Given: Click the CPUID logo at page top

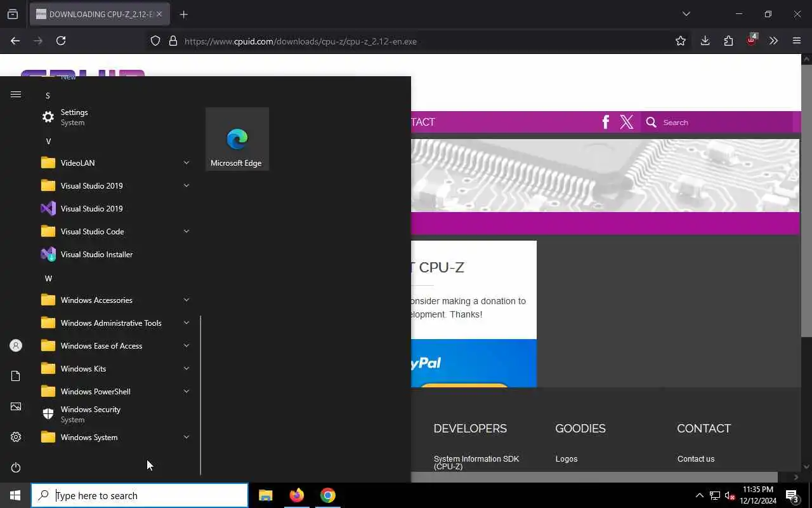Looking at the screenshot, I should pos(82,72).
